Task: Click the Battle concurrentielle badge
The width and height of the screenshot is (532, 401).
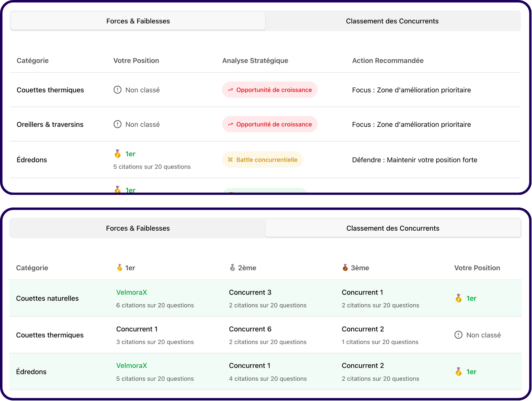Action: (263, 160)
